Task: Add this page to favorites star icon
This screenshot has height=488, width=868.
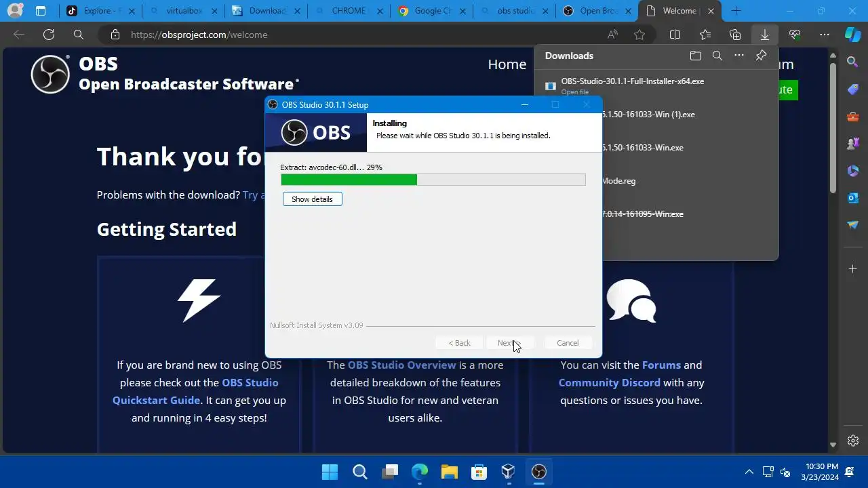Action: point(639,35)
